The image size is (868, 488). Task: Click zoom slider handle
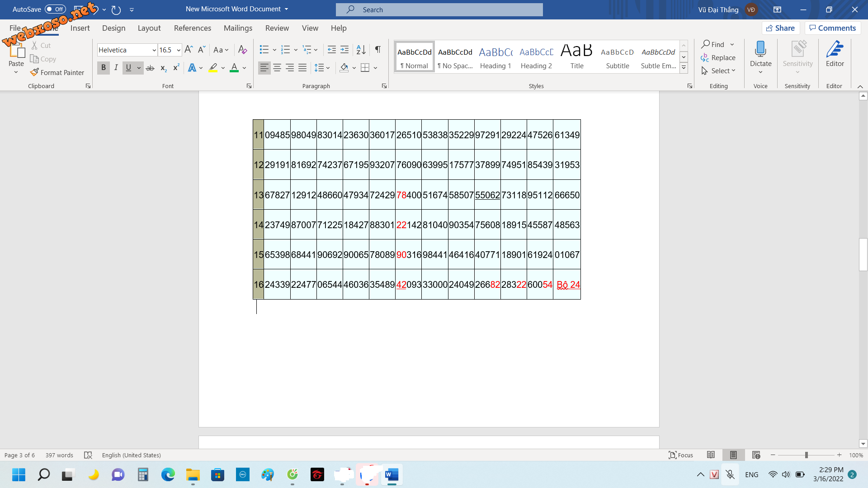click(806, 455)
